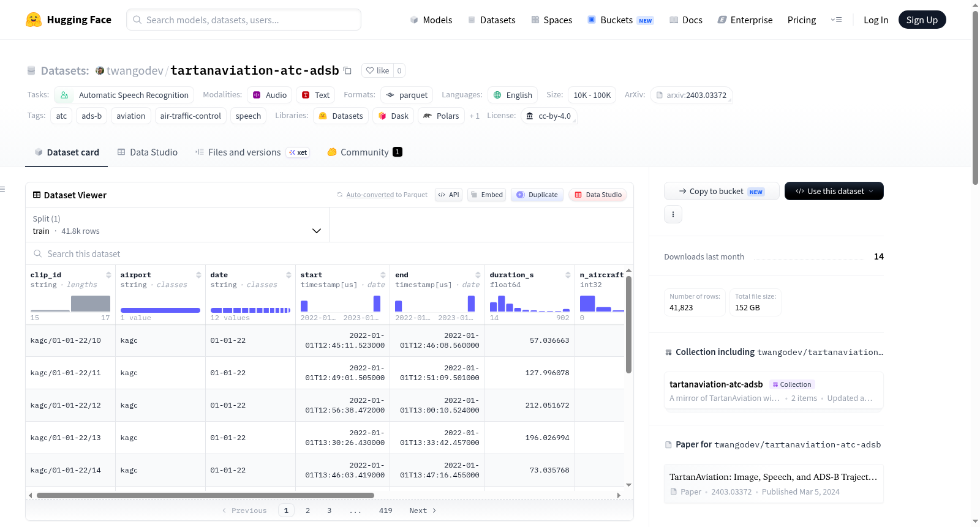
Task: Switch to the Dataset card tab
Action: point(66,152)
